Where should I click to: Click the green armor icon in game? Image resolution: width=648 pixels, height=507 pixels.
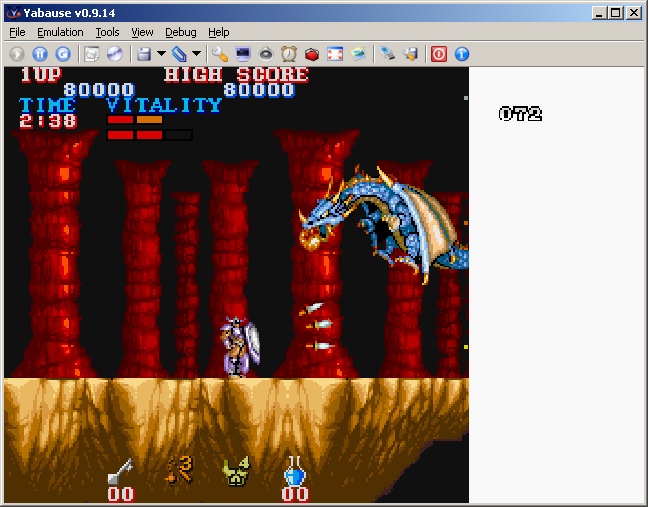tap(236, 471)
